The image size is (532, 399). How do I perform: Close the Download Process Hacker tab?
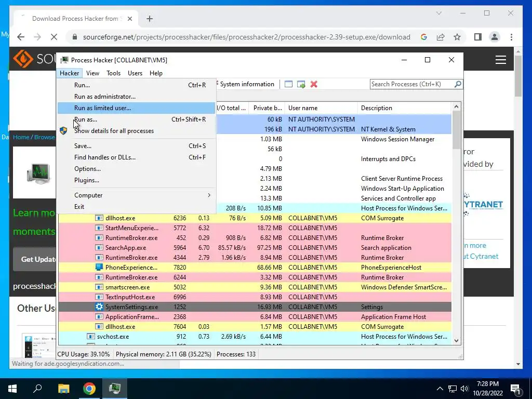click(129, 19)
